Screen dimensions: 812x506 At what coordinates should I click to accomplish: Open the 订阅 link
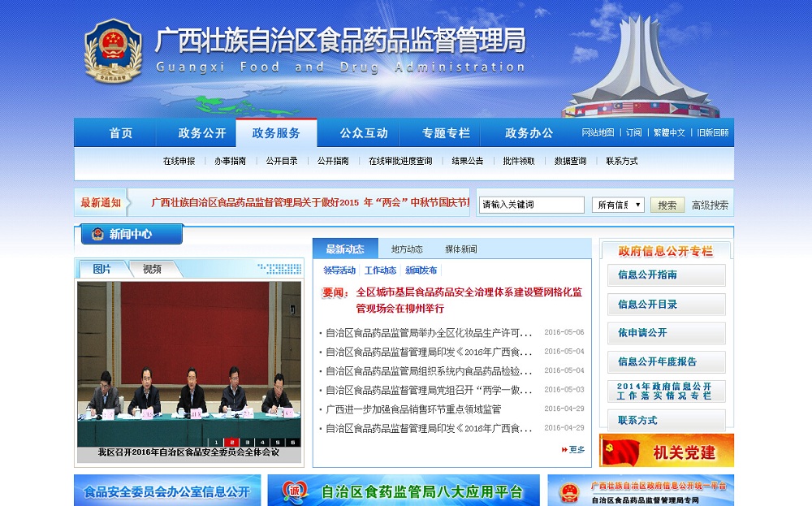633,132
